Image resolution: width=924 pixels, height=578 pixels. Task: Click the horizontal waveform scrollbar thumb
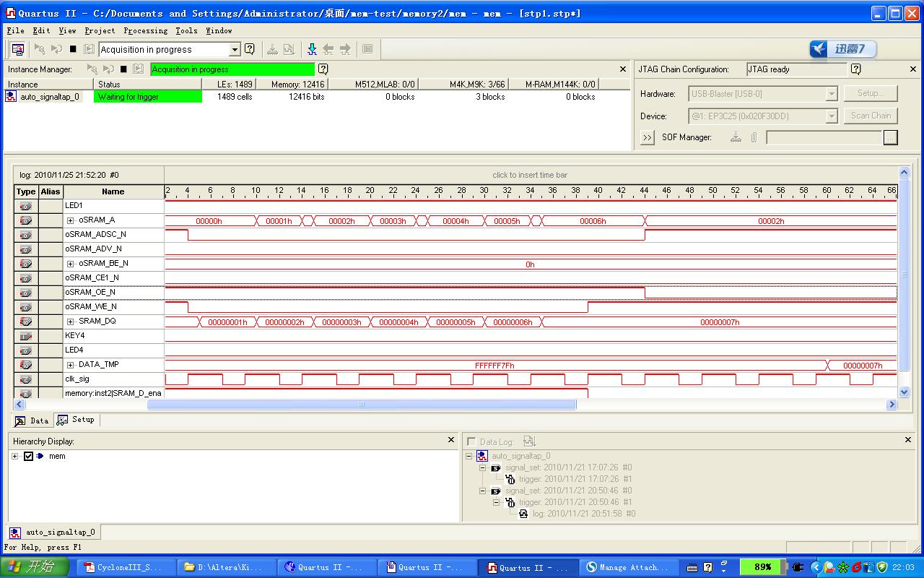point(361,405)
